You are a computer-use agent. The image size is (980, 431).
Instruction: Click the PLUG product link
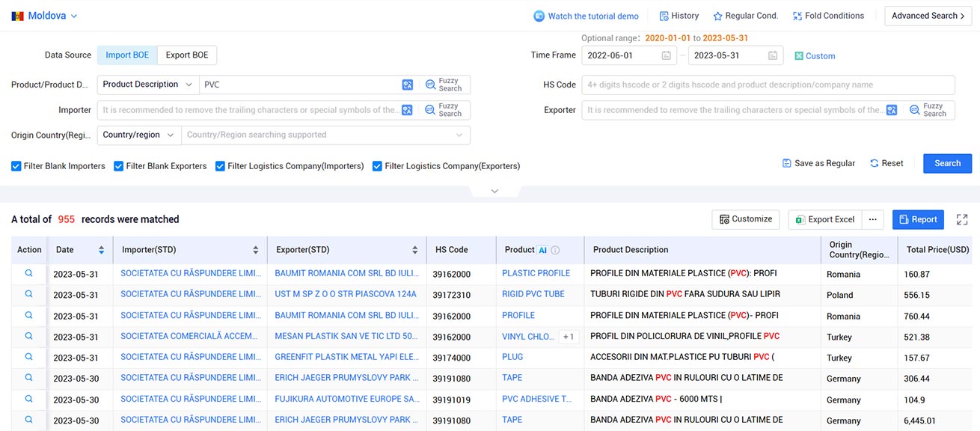(512, 358)
